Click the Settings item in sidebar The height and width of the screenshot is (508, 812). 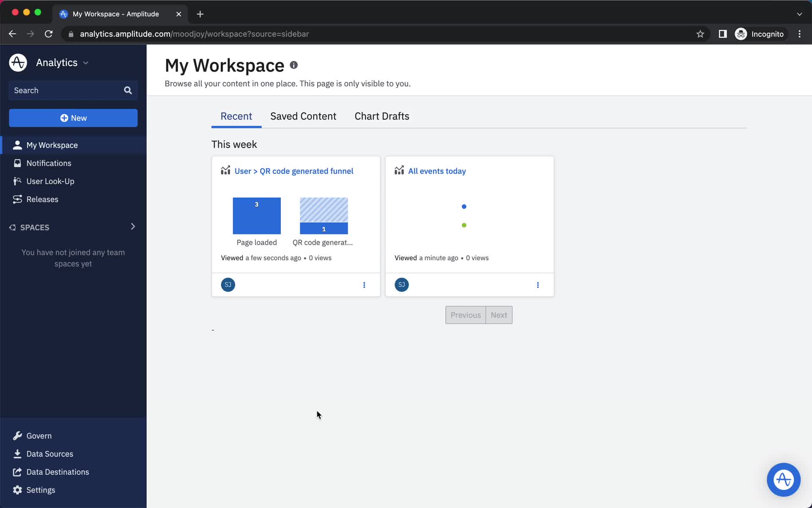41,490
